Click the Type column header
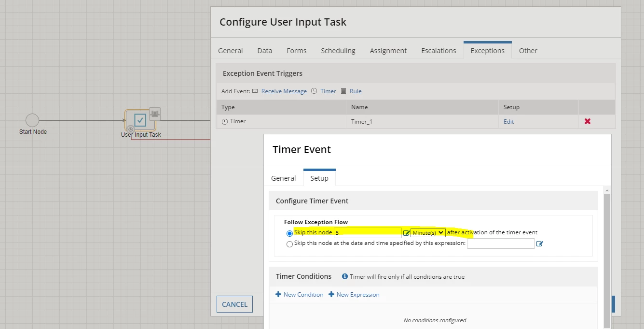The image size is (644, 329). (x=281, y=107)
